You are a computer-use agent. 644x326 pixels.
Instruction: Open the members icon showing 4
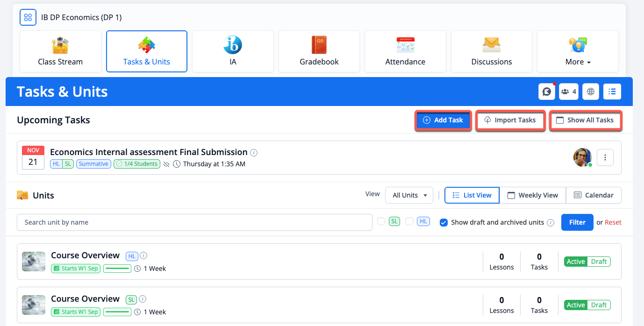(x=569, y=92)
